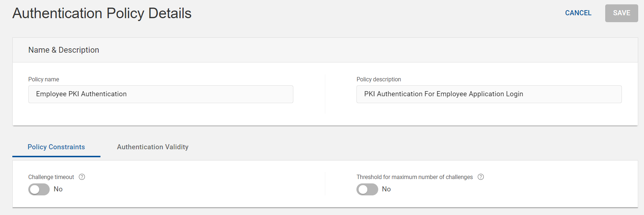The image size is (644, 215).
Task: Click the "Challenge timeout" label text
Action: [51, 177]
